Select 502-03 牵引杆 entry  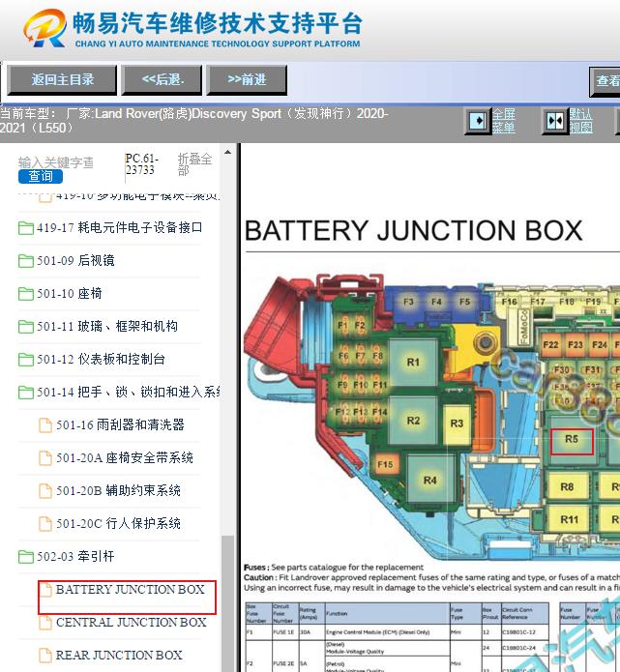(75, 557)
